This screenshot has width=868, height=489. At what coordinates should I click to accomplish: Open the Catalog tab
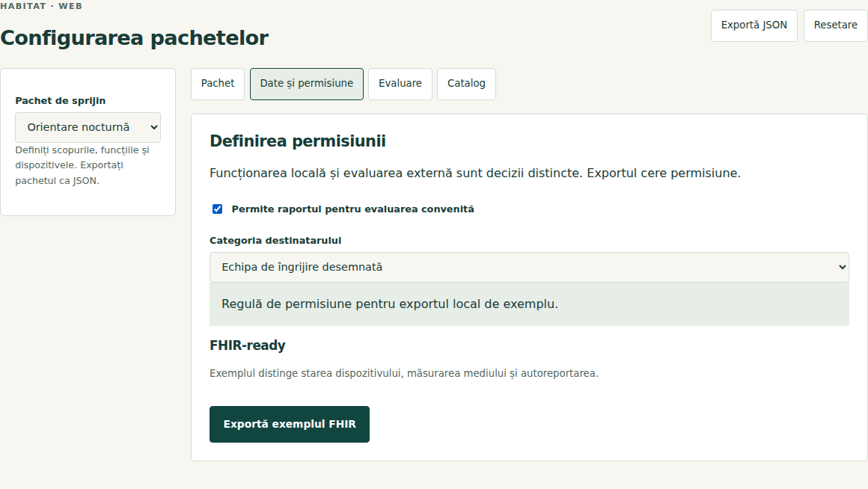pyautogui.click(x=466, y=84)
